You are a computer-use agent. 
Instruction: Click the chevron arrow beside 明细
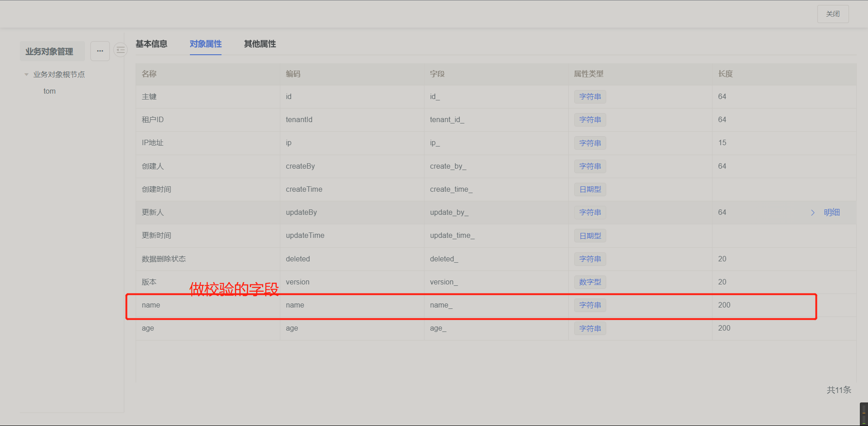click(812, 213)
